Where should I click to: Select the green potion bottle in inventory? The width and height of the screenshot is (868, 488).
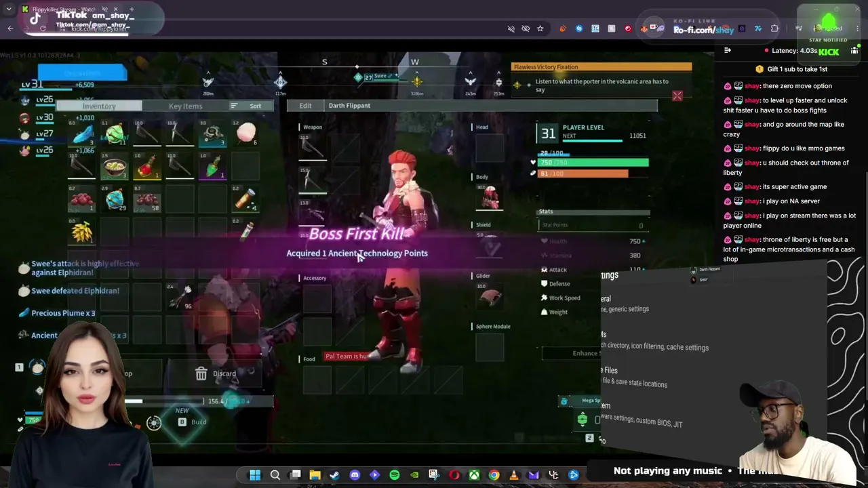(213, 167)
